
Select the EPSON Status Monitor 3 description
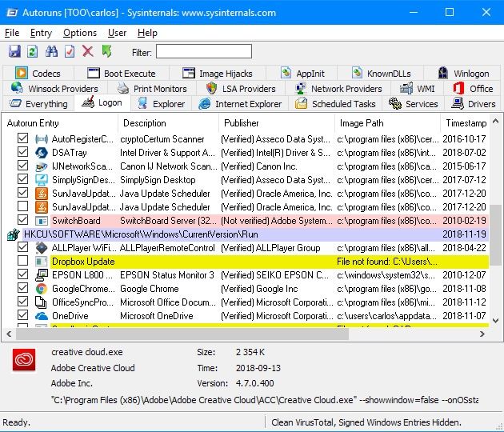coord(167,275)
